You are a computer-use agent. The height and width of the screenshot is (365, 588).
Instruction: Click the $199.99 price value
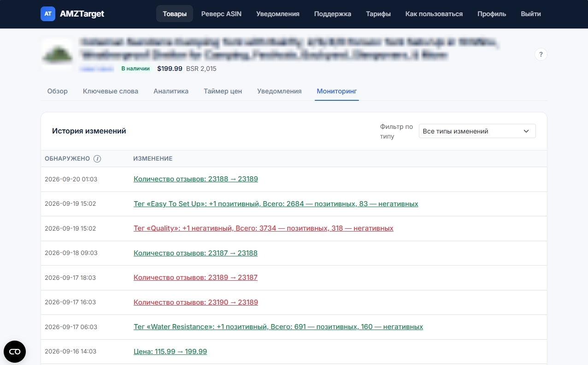(170, 69)
